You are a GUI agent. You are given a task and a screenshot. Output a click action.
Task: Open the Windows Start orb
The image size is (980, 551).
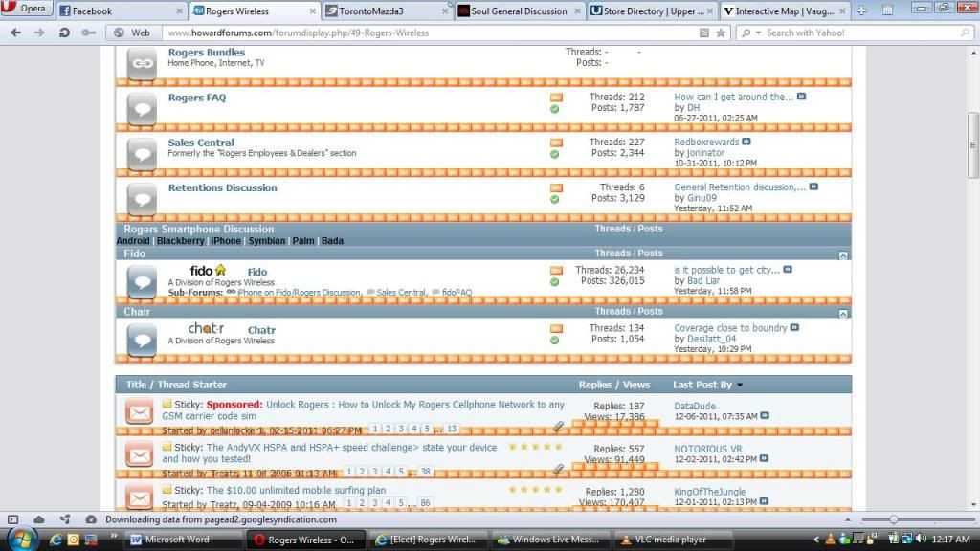pyautogui.click(x=23, y=540)
